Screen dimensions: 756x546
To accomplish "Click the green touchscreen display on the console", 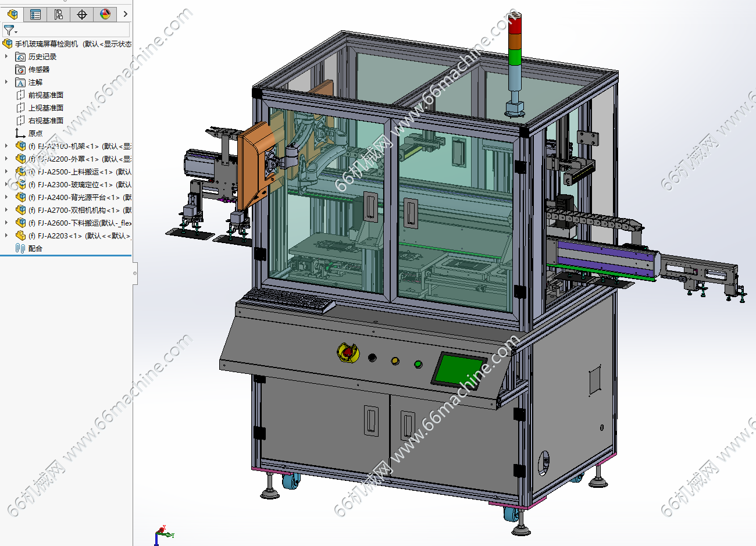I will tap(458, 369).
